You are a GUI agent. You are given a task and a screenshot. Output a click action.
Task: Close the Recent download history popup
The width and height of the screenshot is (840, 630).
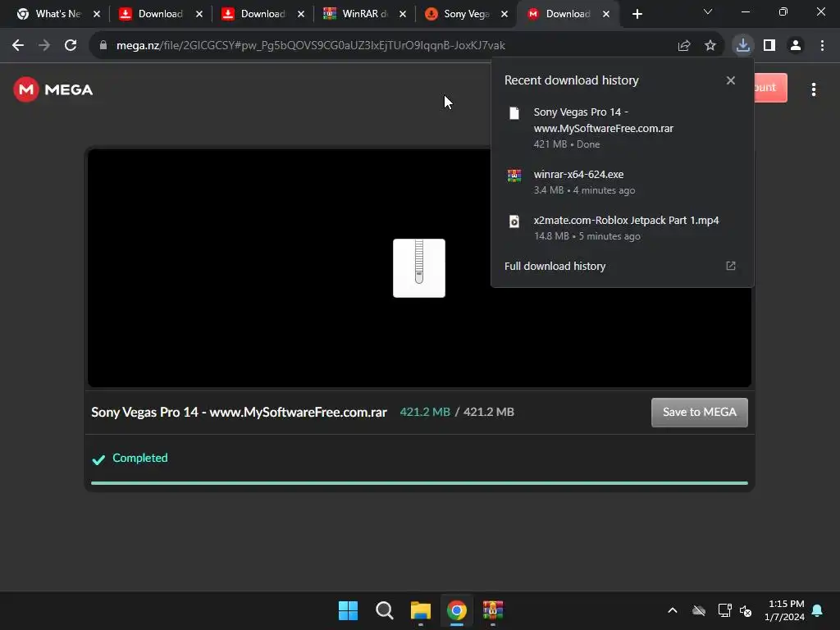731,80
